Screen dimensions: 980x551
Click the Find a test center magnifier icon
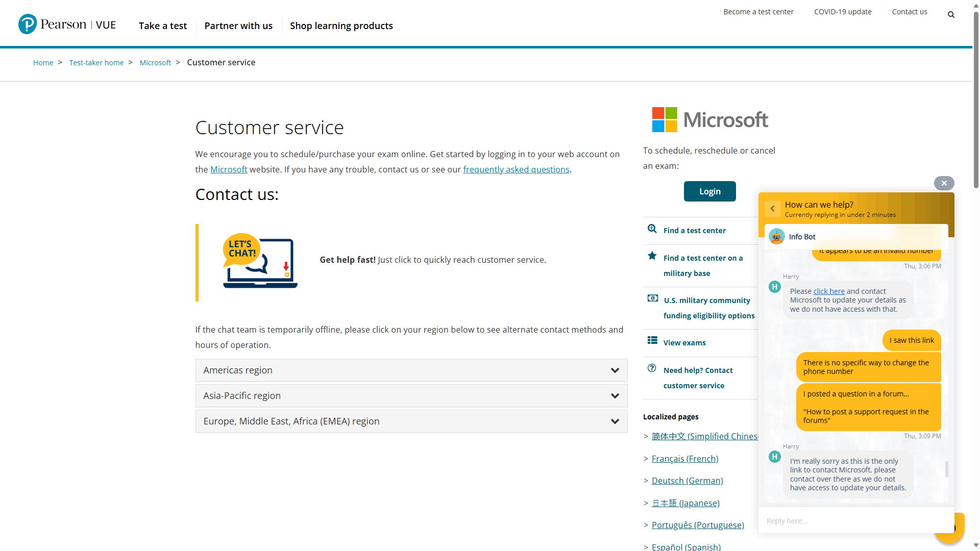(x=652, y=229)
